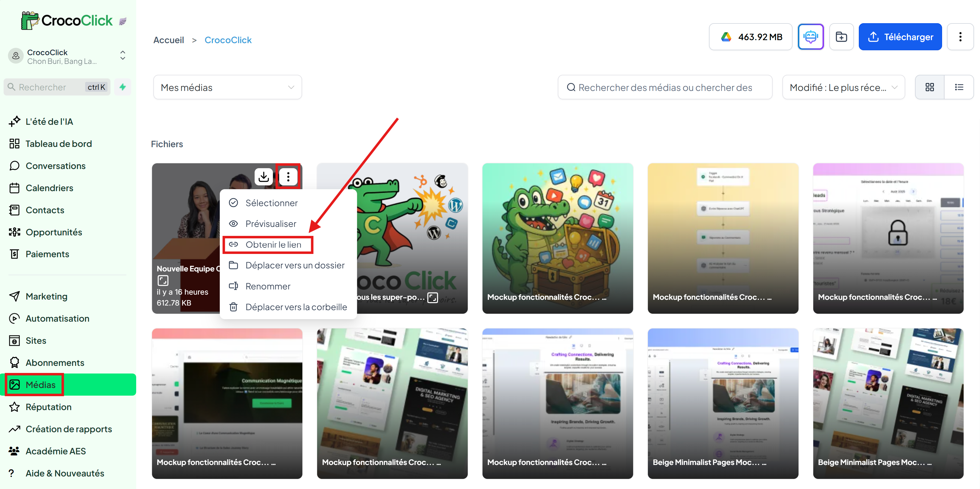Screen dimensions: 980x489
Task: Open the AI assistant robot icon
Action: click(810, 37)
